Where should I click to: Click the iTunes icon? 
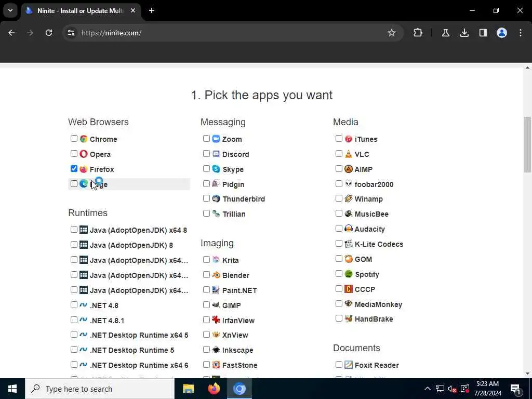pyautogui.click(x=349, y=139)
